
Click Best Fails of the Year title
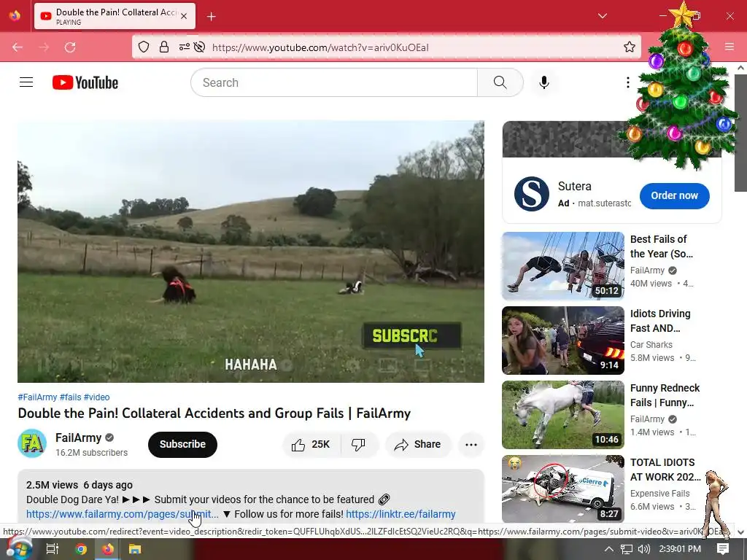pyautogui.click(x=662, y=246)
